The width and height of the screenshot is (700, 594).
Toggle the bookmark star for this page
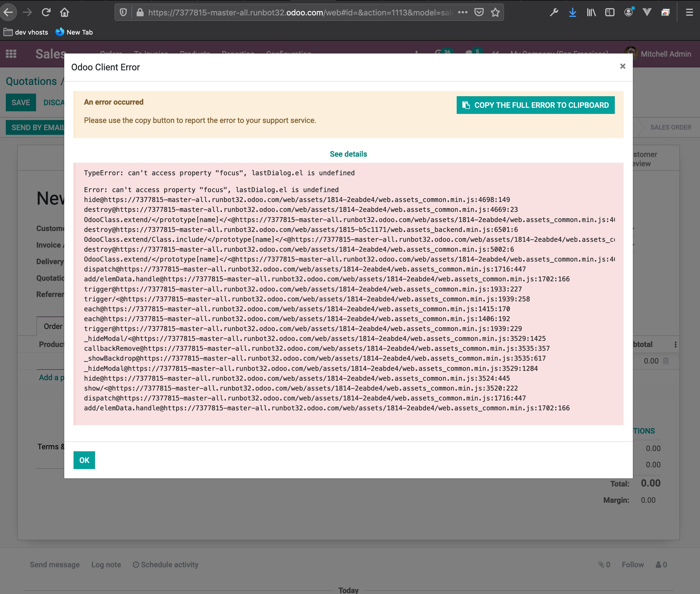(x=495, y=12)
